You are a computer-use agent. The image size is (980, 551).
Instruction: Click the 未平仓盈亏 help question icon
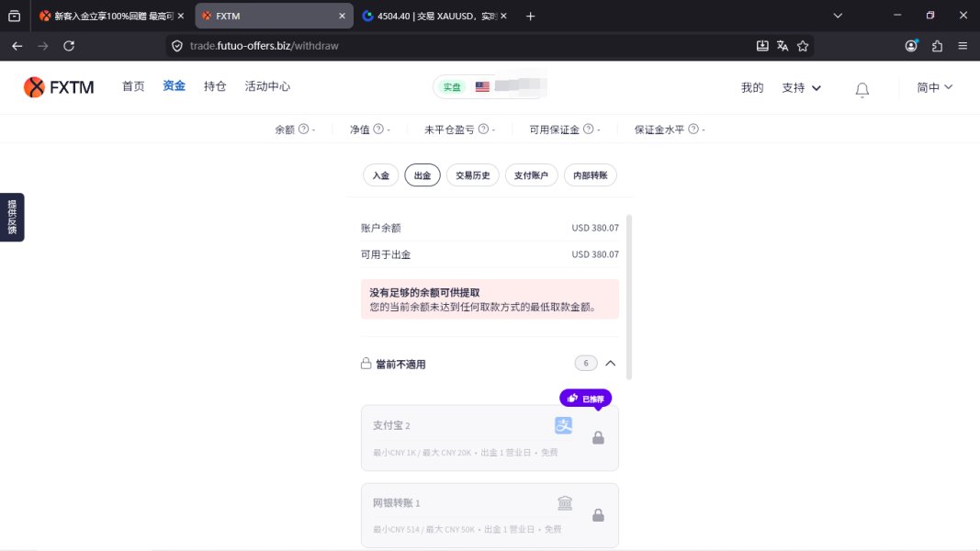click(483, 129)
